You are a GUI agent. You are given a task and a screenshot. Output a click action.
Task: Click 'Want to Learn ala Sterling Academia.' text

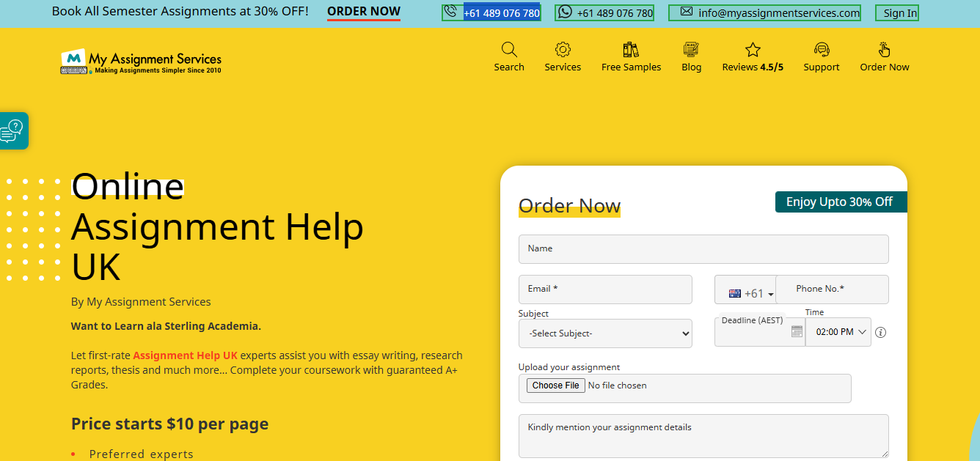pos(166,326)
